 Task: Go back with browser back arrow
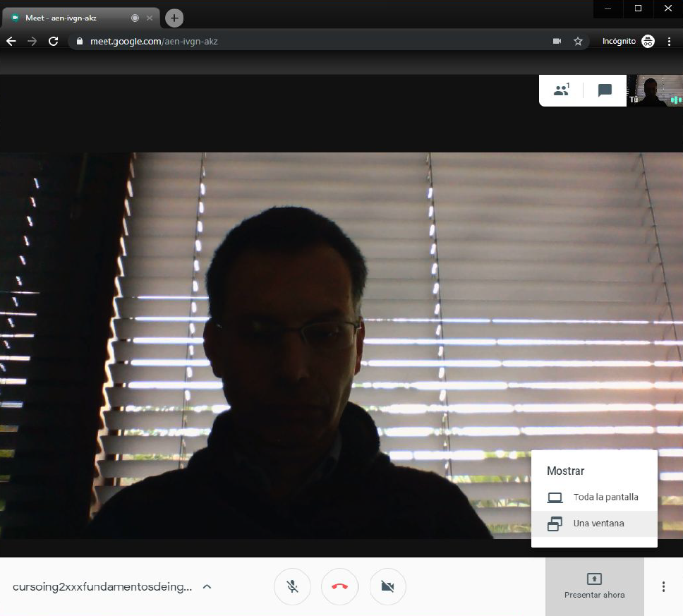pyautogui.click(x=11, y=41)
